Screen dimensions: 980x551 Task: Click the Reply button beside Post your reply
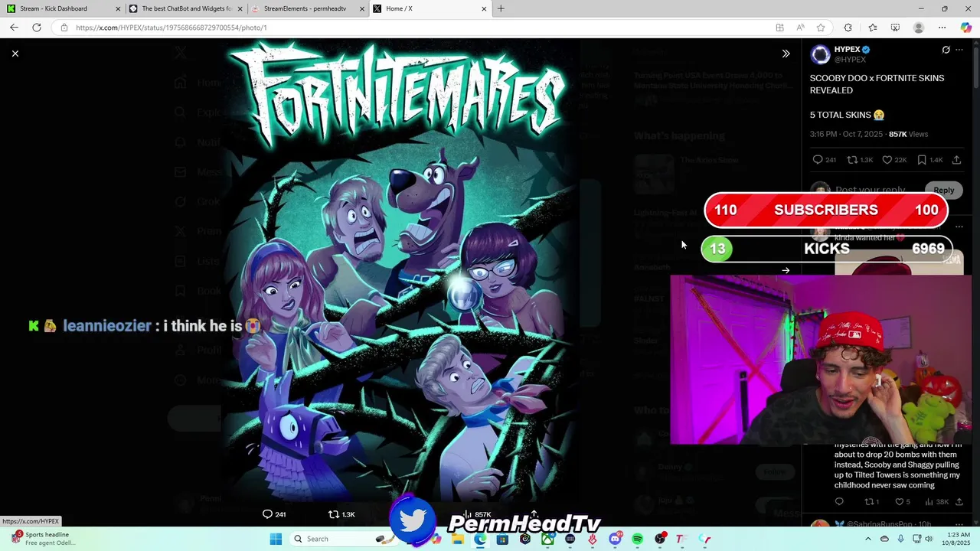[x=943, y=190]
